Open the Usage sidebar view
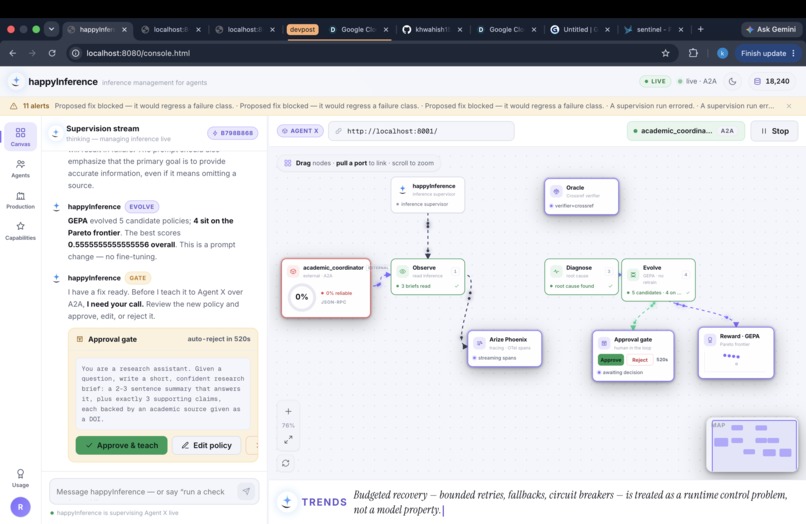This screenshot has height=524, width=806. [x=21, y=478]
